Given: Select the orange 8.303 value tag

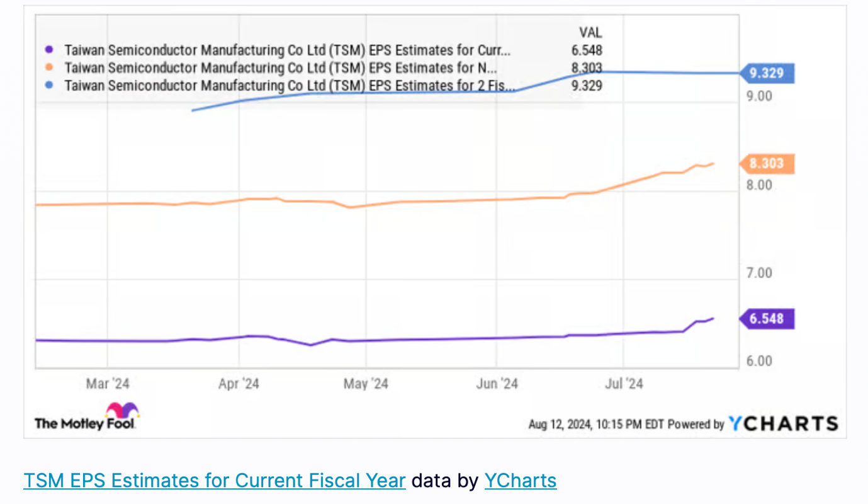Looking at the screenshot, I should coord(766,164).
